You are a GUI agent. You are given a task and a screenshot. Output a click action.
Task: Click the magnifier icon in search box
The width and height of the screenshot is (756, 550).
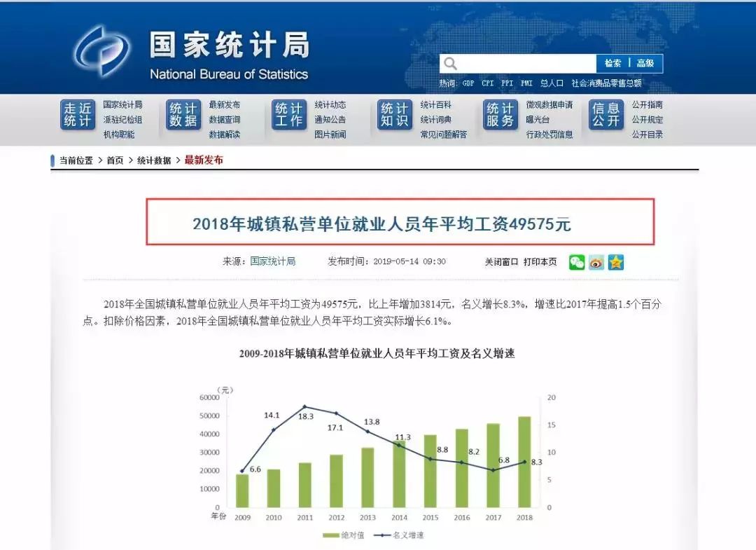pyautogui.click(x=450, y=63)
